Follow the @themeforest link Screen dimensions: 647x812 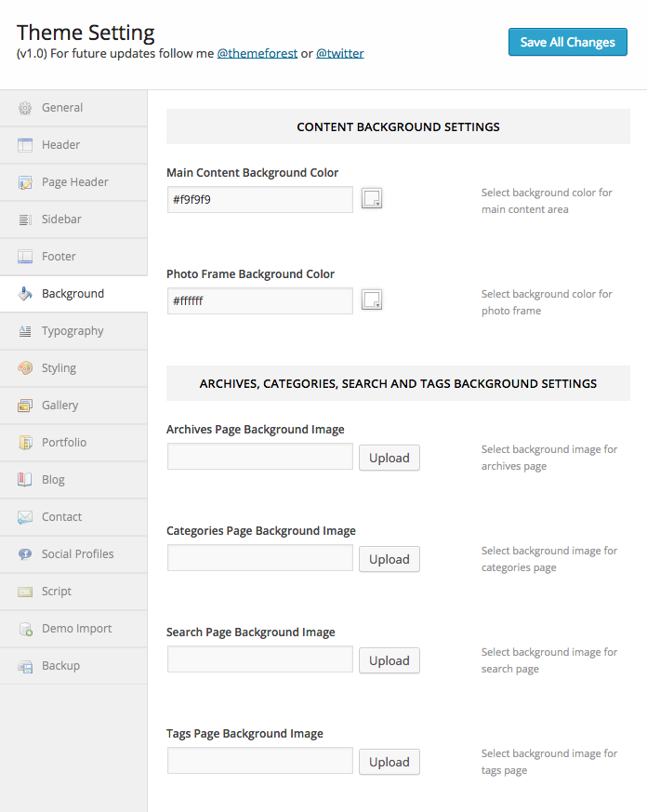(257, 54)
